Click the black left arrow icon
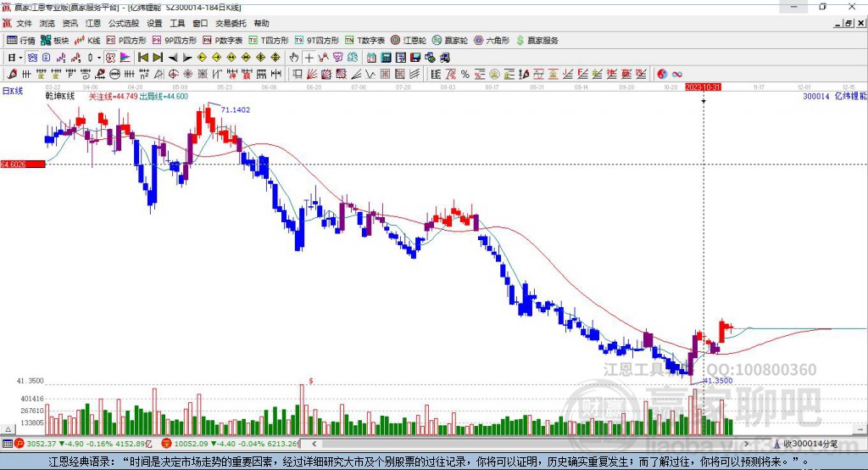The image size is (868, 470). pos(173,58)
